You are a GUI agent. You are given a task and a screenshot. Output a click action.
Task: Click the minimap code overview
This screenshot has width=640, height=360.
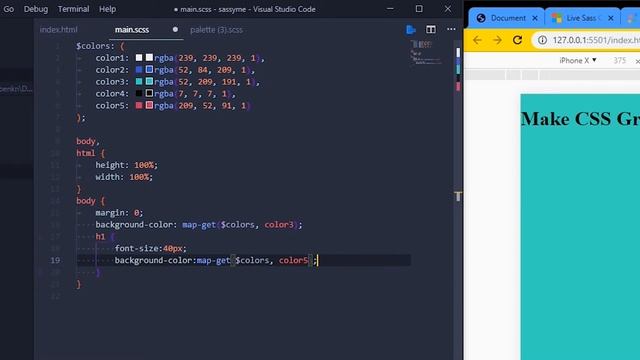(x=427, y=52)
